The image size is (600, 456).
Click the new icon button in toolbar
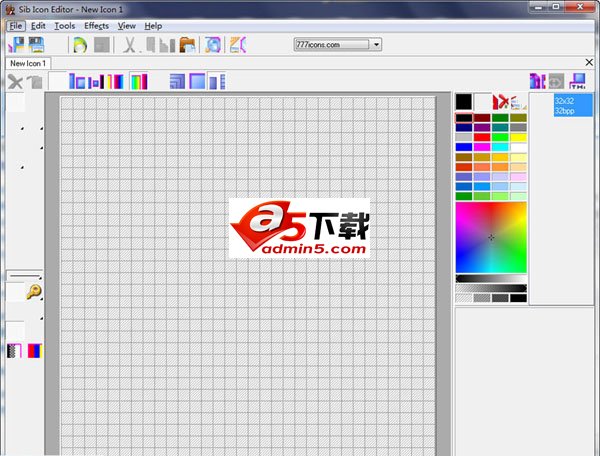point(78,45)
